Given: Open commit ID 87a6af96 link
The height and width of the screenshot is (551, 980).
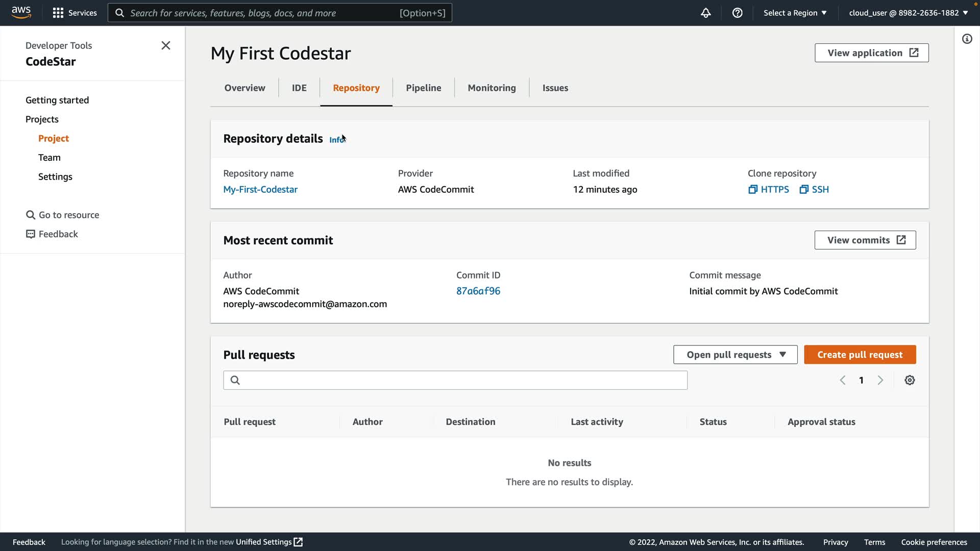Looking at the screenshot, I should point(478,291).
